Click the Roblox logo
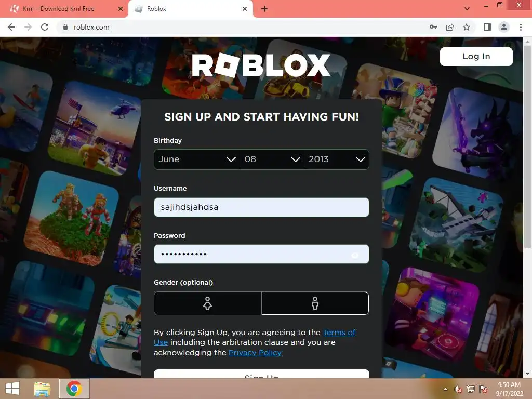The image size is (532, 399). tap(261, 65)
